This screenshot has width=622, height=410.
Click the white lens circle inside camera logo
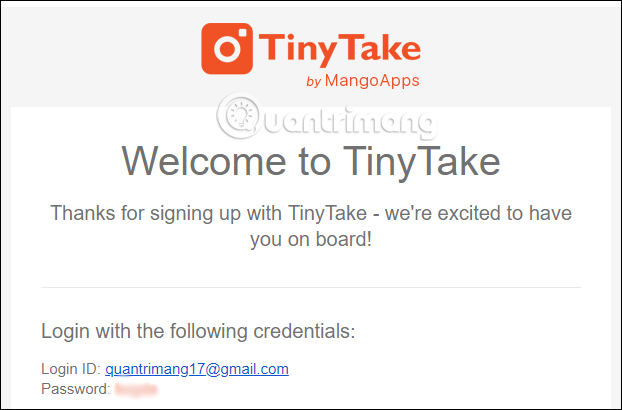coord(227,49)
